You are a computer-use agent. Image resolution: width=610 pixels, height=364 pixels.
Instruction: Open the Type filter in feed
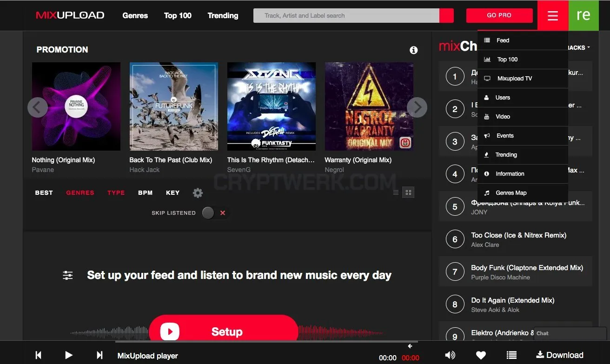[116, 193]
